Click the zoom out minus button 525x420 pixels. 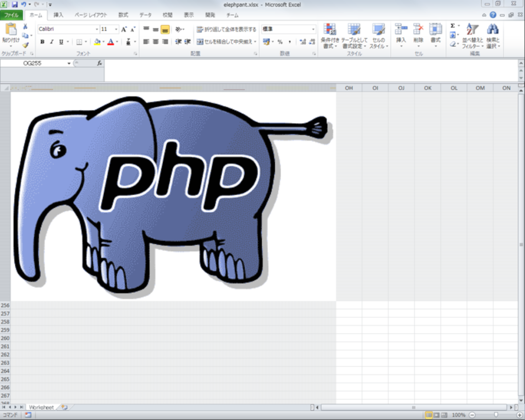point(472,415)
